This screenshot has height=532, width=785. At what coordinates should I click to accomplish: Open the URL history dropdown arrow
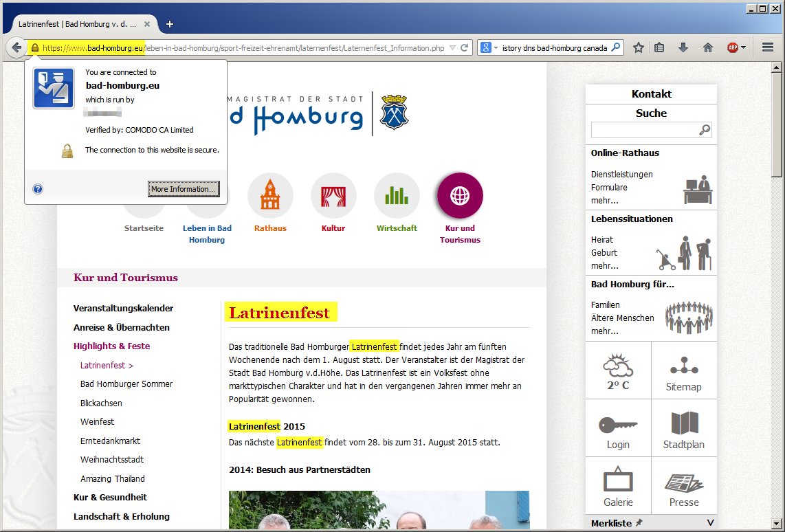tap(452, 48)
